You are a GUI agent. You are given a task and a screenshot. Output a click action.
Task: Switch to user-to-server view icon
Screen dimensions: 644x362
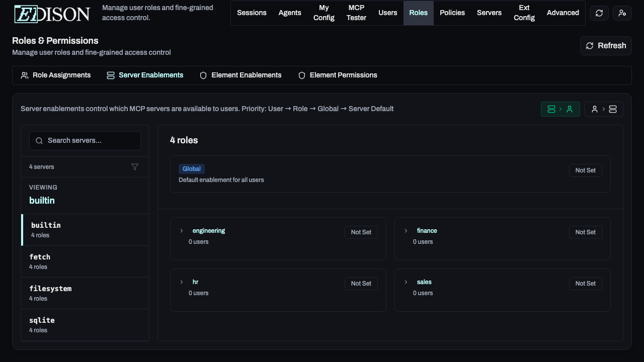coord(603,109)
